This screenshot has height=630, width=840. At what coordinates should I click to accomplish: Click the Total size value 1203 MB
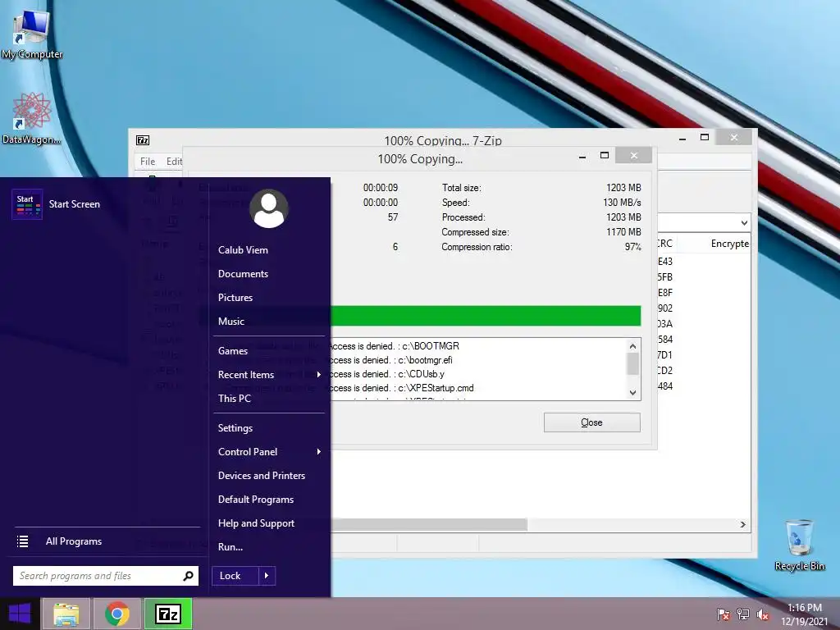pos(623,188)
